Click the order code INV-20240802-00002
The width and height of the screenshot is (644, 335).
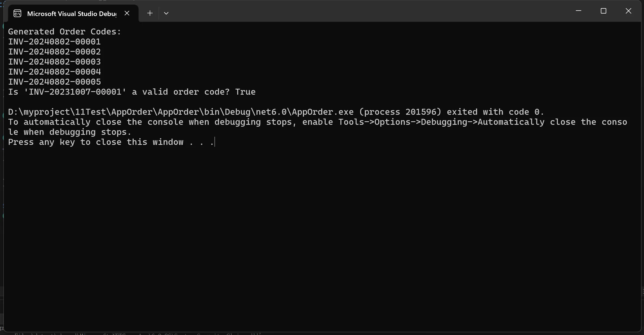pos(54,52)
